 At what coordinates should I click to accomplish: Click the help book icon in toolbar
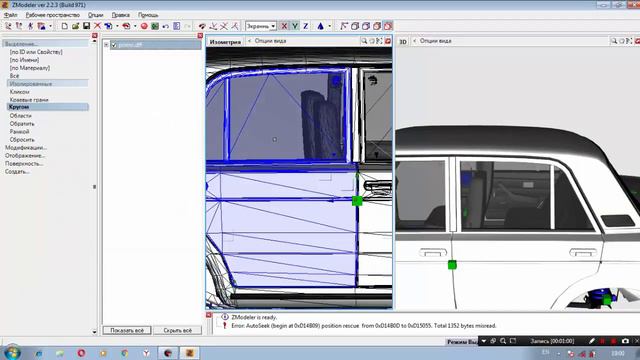tap(176, 26)
